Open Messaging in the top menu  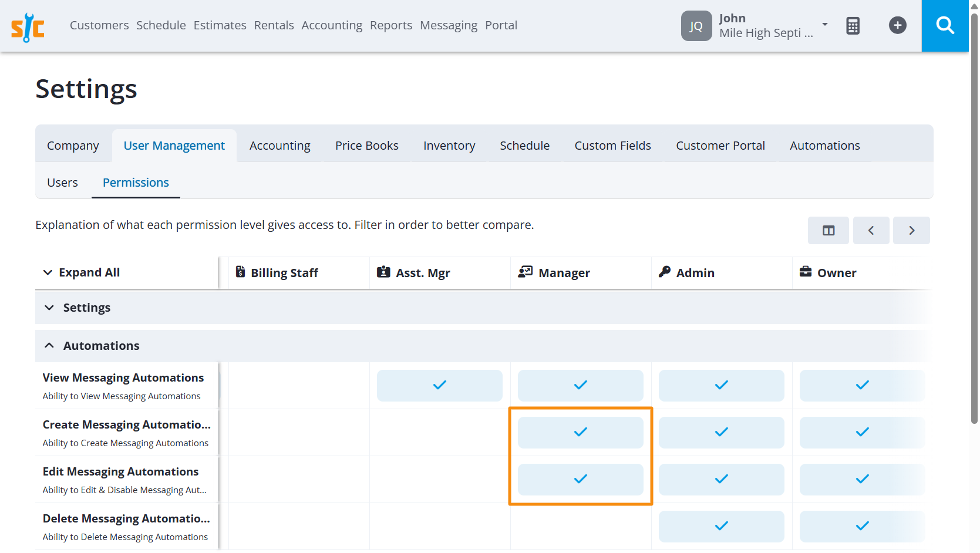[449, 25]
